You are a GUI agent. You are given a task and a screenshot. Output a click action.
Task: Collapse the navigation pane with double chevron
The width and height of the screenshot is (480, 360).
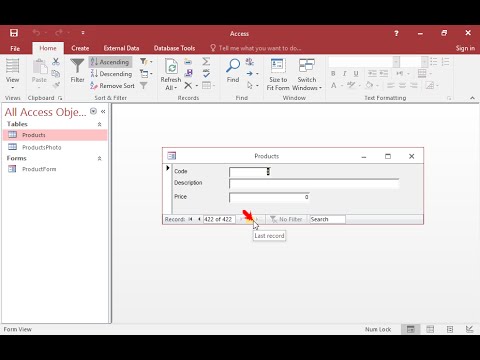coord(103,112)
